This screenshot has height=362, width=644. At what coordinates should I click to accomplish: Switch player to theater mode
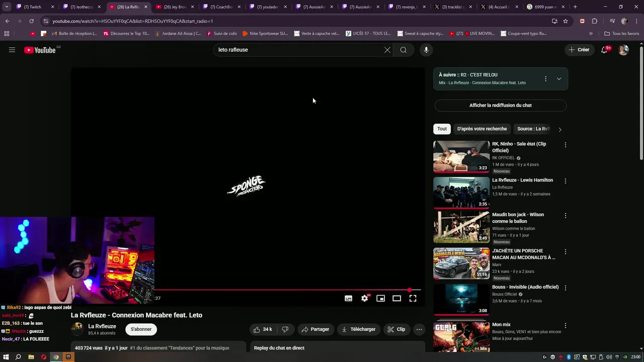[396, 298]
